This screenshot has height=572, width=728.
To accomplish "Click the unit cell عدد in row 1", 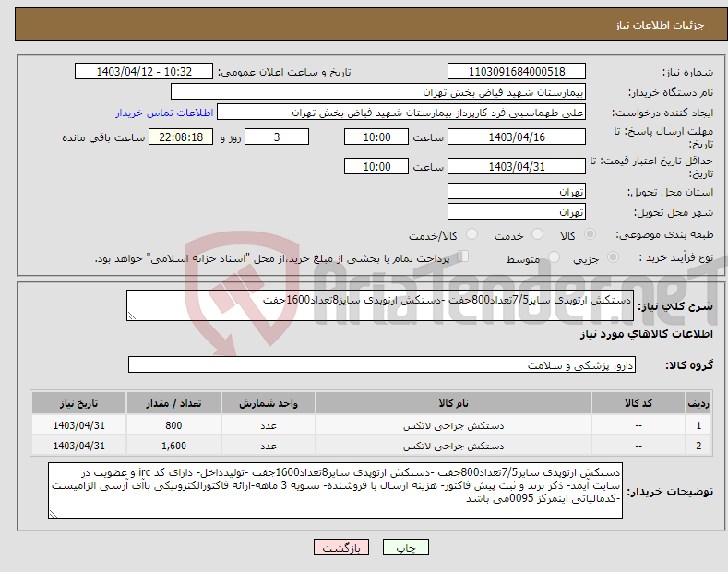I will (x=269, y=425).
